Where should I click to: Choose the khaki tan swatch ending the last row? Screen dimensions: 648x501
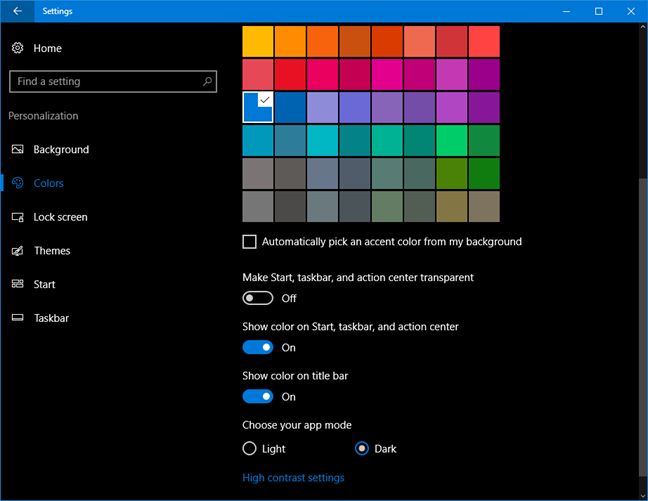484,206
